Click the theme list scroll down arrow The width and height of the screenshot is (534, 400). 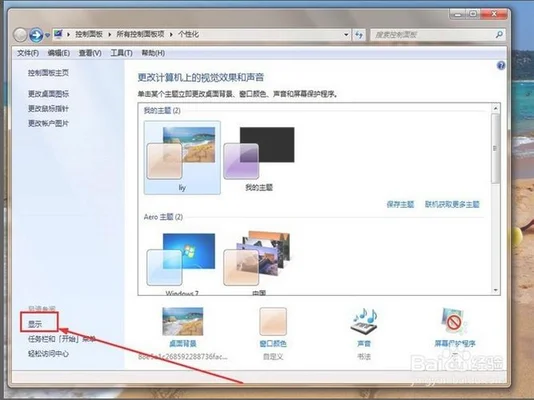coord(496,290)
